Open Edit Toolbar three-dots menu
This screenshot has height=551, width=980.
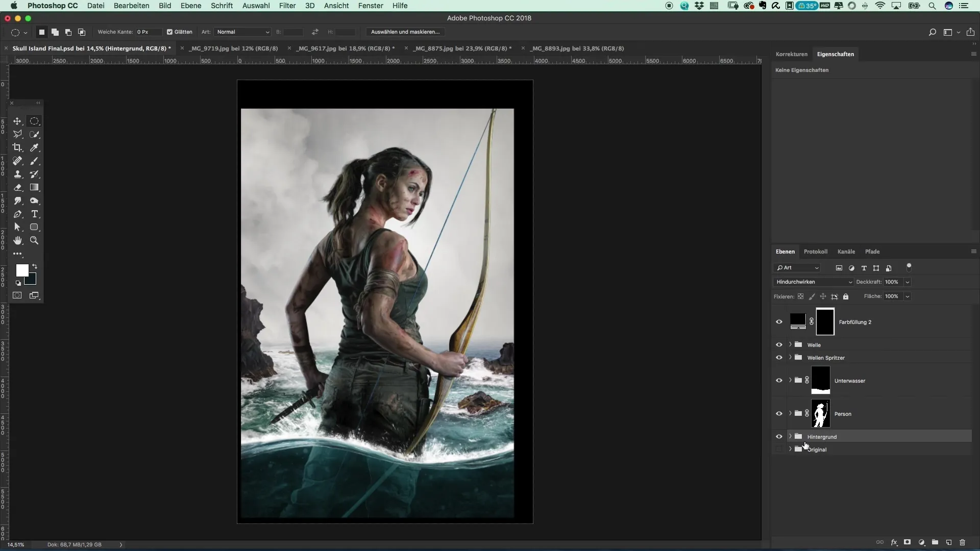(x=17, y=254)
